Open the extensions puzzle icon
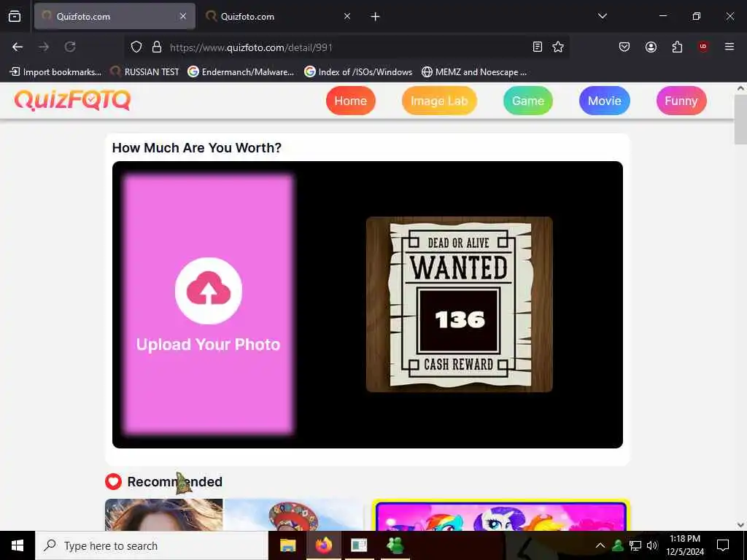Image resolution: width=747 pixels, height=560 pixels. [x=677, y=47]
